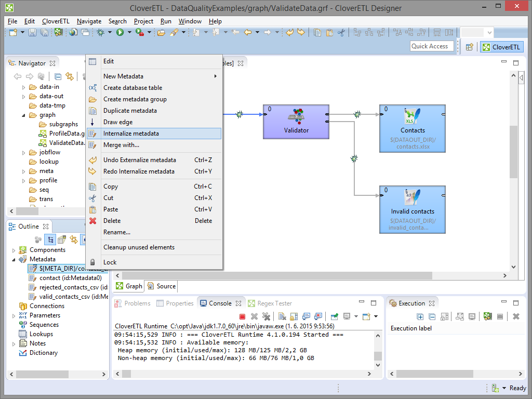Screen dimensions: 532x399
Task: Click the Save disk icon in toolbar
Action: pyautogui.click(x=32, y=33)
